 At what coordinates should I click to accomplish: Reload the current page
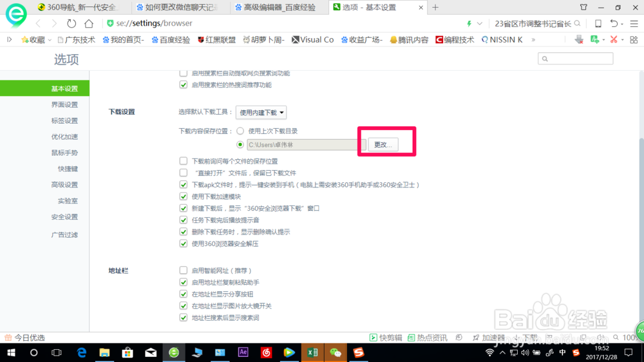[71, 23]
